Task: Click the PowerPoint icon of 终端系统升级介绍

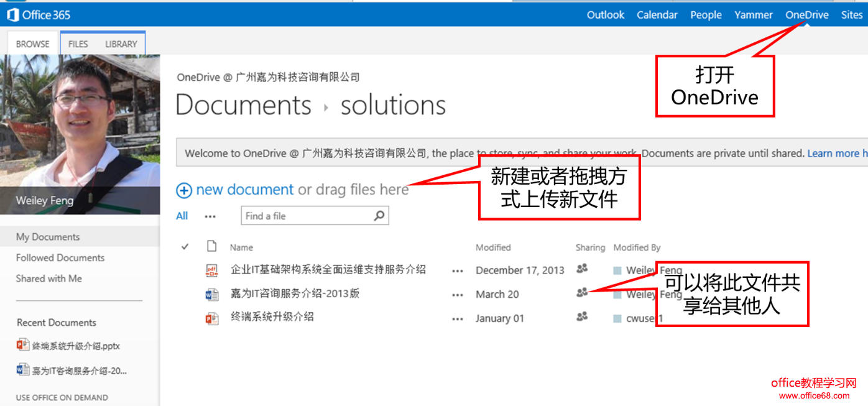Action: pyautogui.click(x=212, y=318)
